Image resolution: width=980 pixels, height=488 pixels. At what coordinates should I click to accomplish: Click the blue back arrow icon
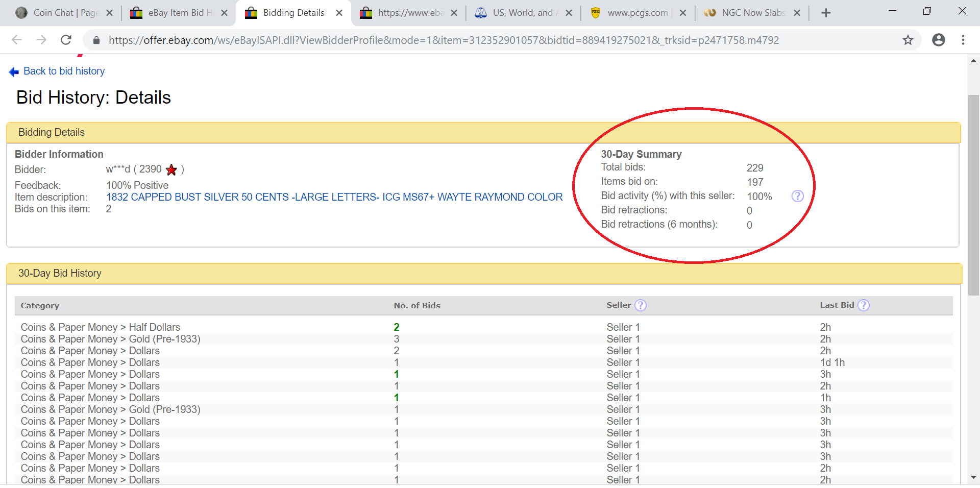click(x=14, y=72)
